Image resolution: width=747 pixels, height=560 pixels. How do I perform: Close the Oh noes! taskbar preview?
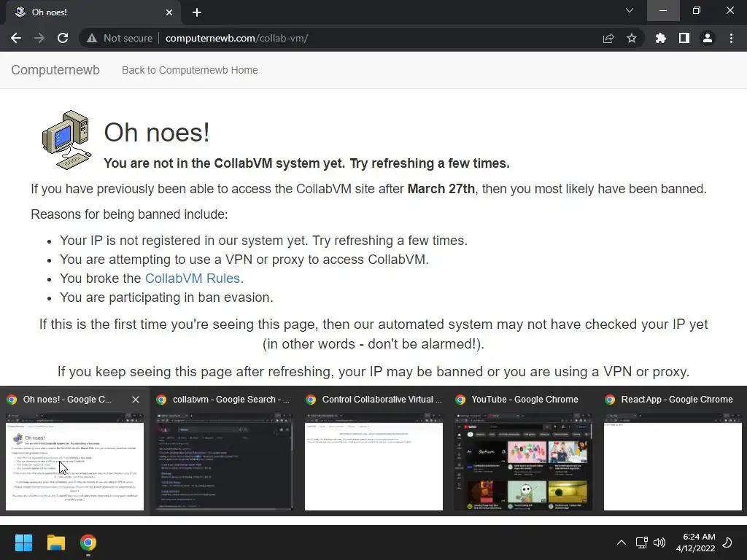point(136,400)
